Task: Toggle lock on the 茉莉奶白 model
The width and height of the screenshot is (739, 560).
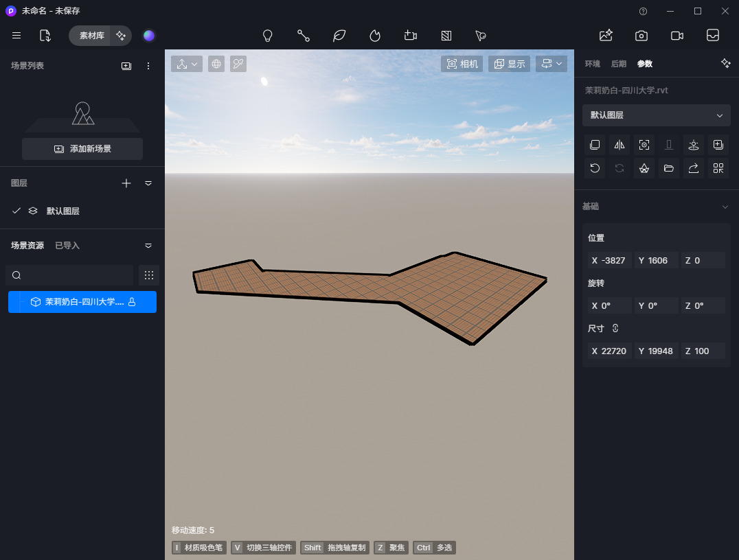Action: 132,302
